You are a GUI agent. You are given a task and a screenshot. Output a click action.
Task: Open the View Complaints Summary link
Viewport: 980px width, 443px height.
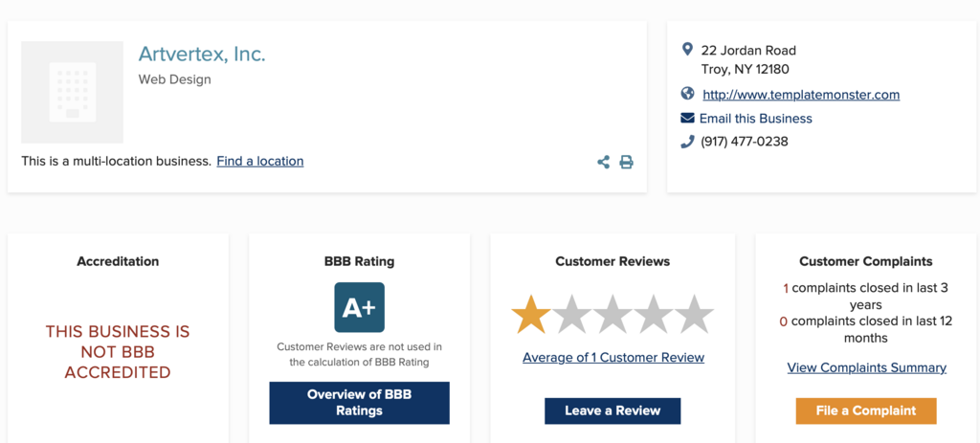click(866, 367)
